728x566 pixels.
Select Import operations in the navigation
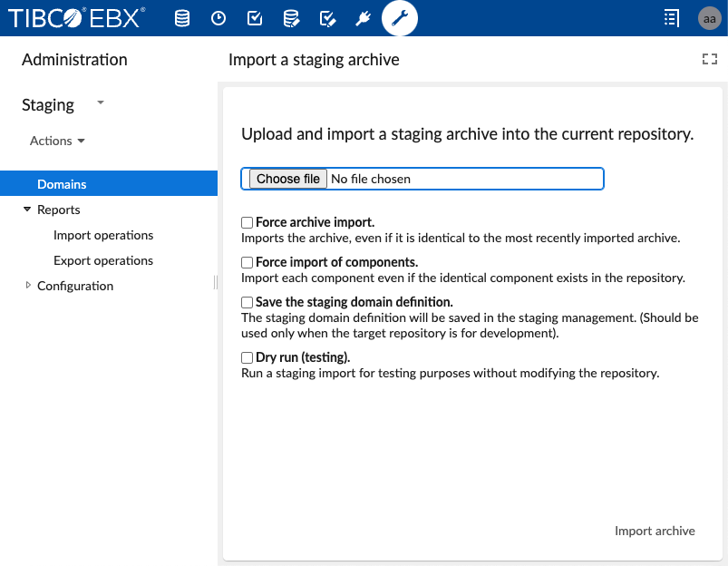point(103,235)
